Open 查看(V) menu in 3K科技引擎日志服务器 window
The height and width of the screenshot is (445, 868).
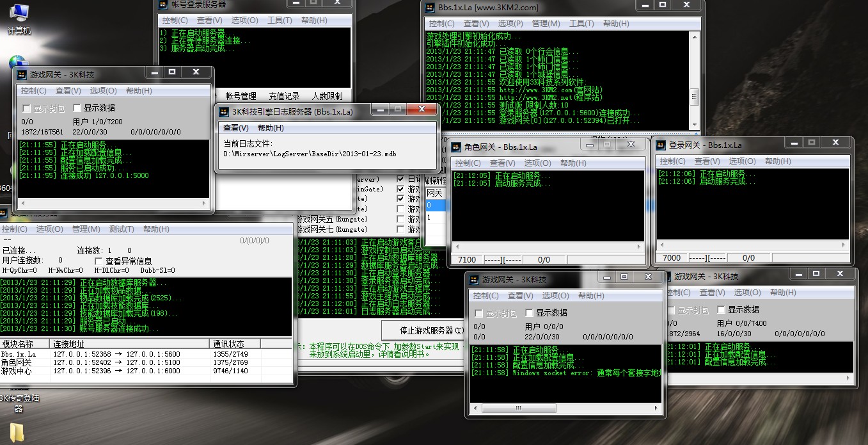[x=235, y=128]
